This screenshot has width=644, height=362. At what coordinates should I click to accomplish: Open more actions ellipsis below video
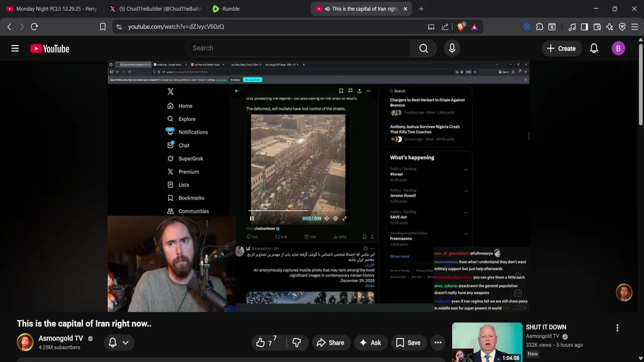(x=438, y=342)
